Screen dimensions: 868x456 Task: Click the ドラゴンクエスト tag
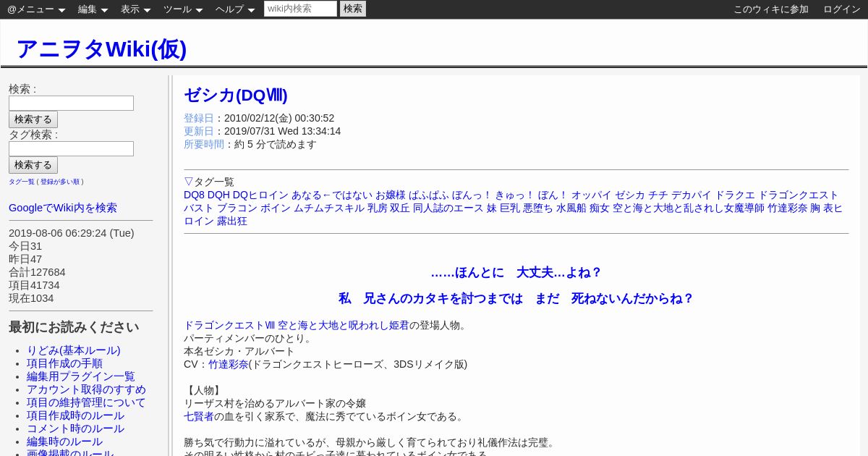click(799, 195)
